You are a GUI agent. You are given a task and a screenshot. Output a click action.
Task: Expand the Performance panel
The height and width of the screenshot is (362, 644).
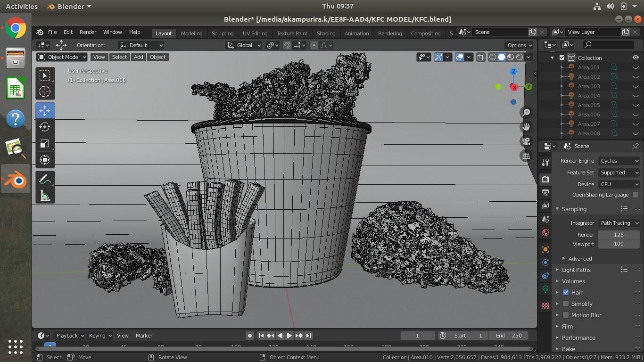(557, 337)
